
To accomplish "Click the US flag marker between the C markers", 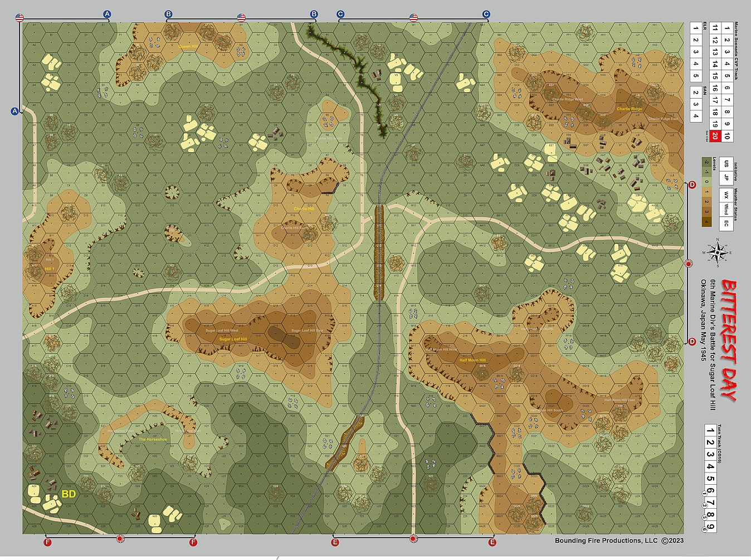I will [413, 18].
